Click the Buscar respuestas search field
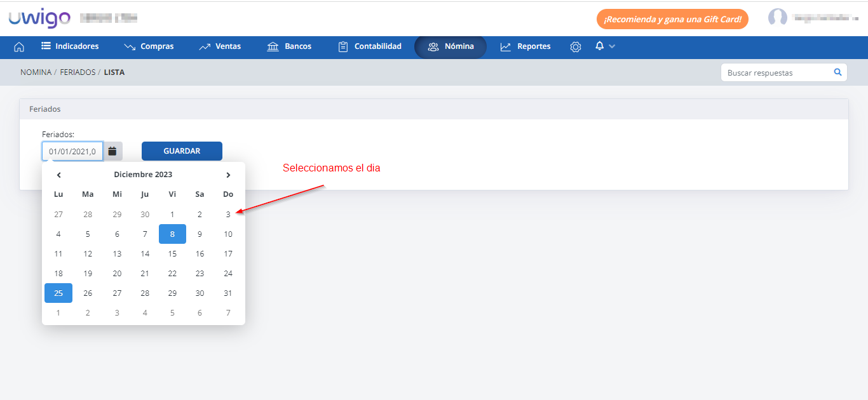868x400 pixels. click(776, 73)
